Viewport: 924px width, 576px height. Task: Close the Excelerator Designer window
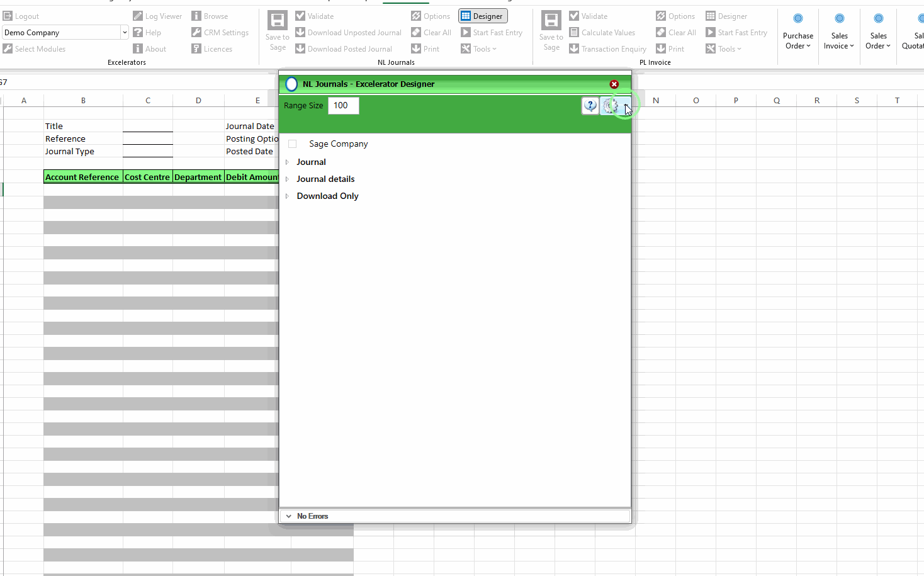pyautogui.click(x=614, y=84)
